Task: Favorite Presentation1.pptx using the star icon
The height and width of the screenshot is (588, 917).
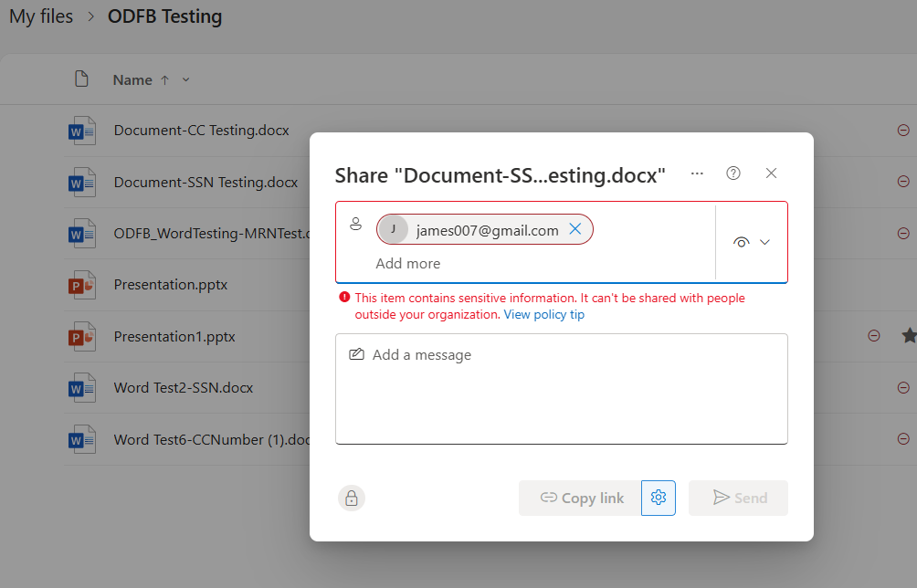Action: click(x=908, y=336)
